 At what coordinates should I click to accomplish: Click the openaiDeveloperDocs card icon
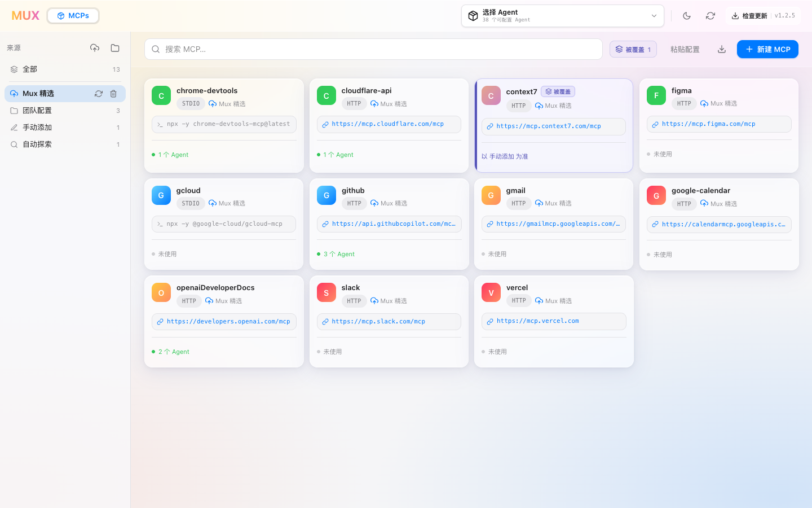click(x=161, y=292)
